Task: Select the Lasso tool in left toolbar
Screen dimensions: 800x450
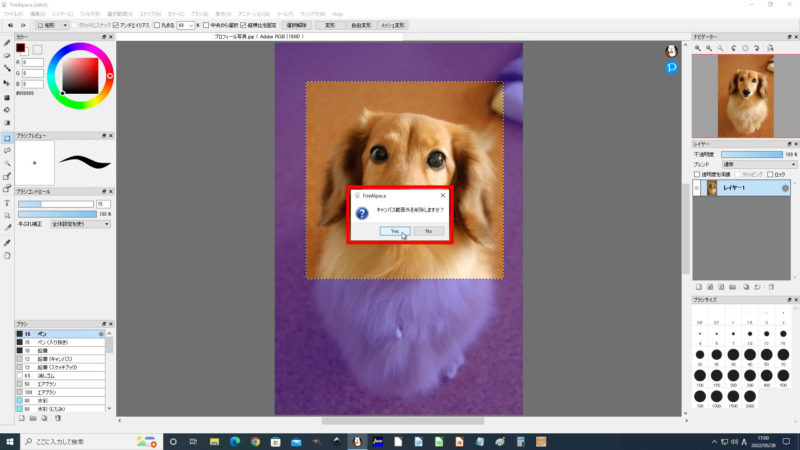Action: coord(7,151)
